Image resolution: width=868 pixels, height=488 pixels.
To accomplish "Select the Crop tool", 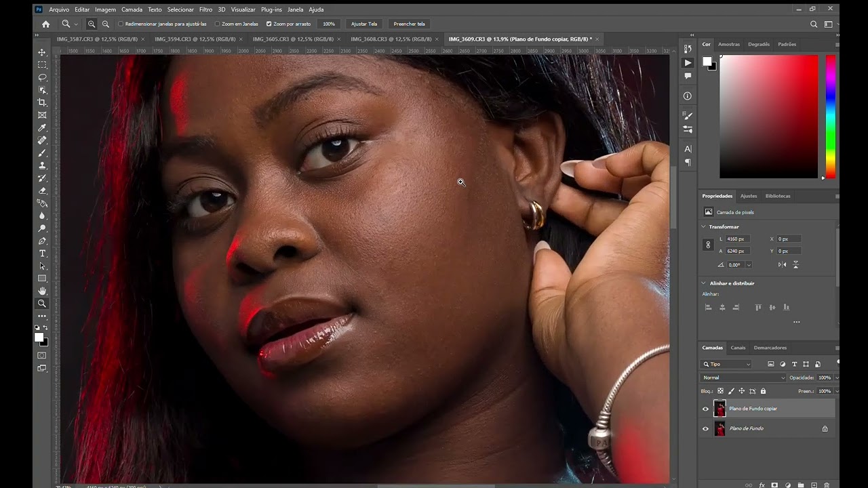I will click(x=42, y=102).
